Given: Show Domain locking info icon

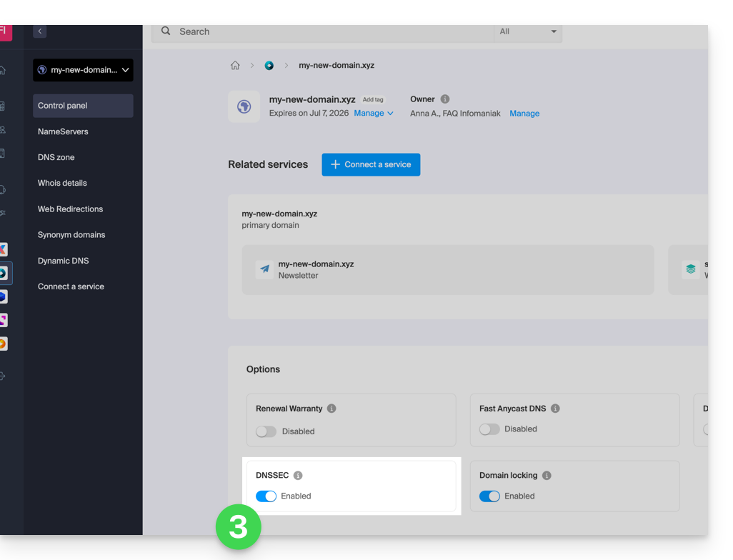Looking at the screenshot, I should (x=547, y=476).
